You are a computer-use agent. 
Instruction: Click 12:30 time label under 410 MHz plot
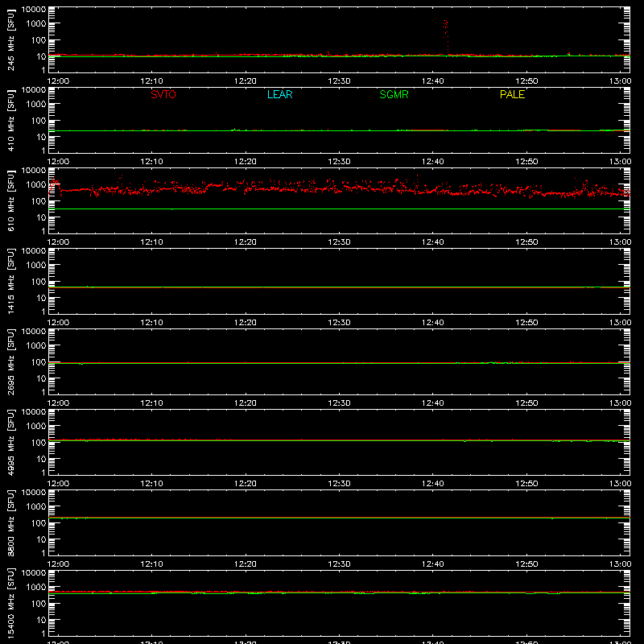coord(339,162)
